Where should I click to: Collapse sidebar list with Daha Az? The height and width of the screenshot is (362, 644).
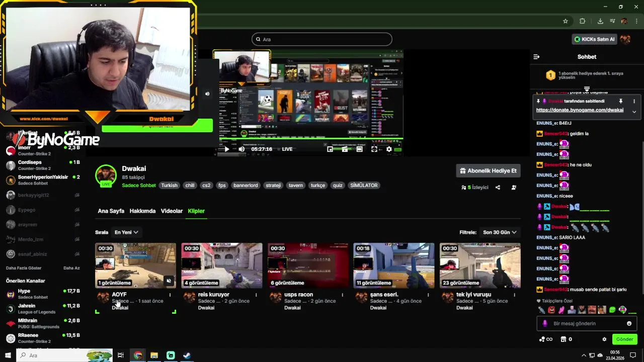[71, 268]
